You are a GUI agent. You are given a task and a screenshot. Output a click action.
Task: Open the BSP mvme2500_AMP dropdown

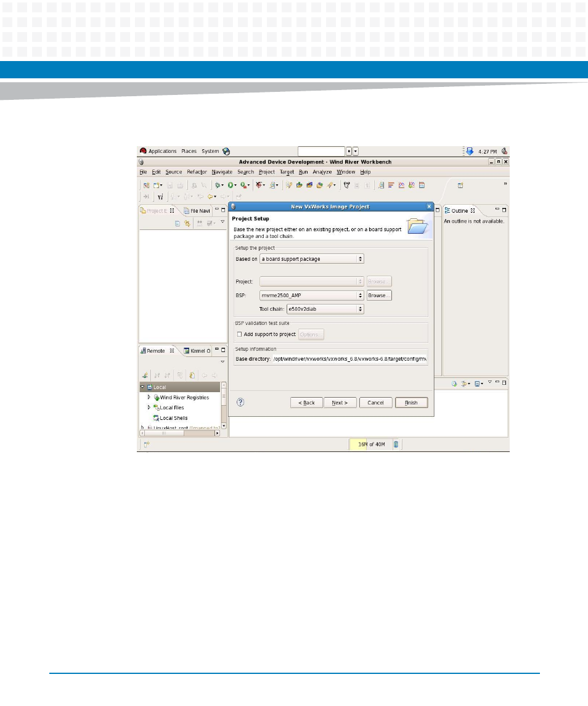click(x=311, y=295)
